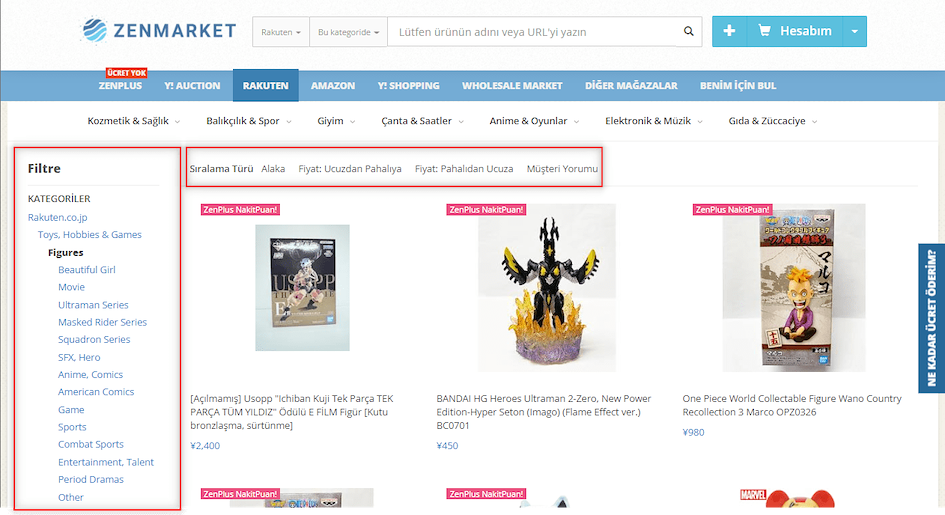Viewport: 945px width, 515px height.
Task: Open Hesabım account cart button
Action: point(795,31)
